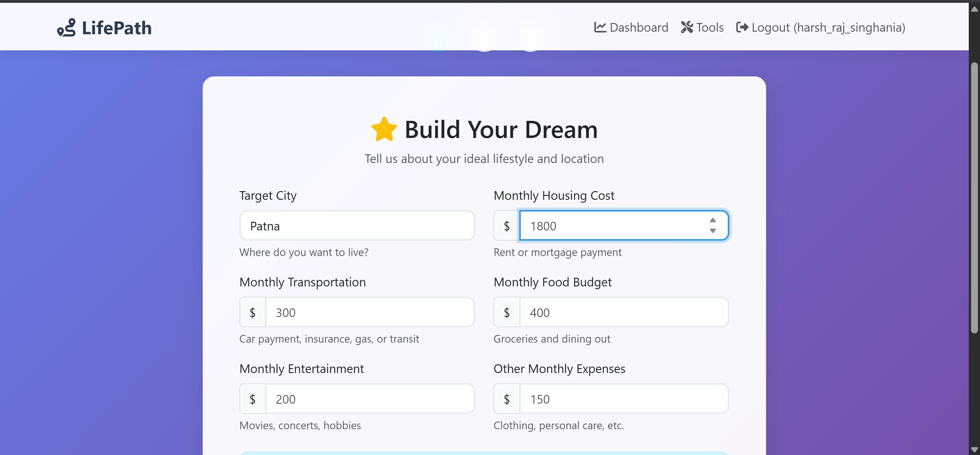The height and width of the screenshot is (455, 980).
Task: Go to LifePath home via brand name
Action: pos(116,28)
